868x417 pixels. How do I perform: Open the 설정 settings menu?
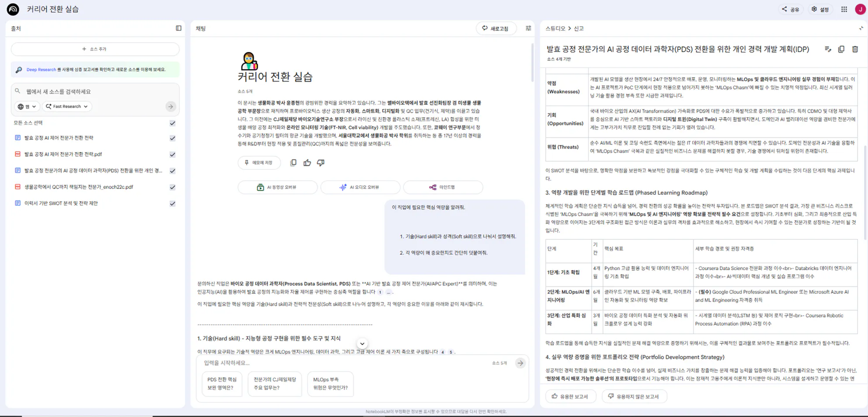pos(820,9)
